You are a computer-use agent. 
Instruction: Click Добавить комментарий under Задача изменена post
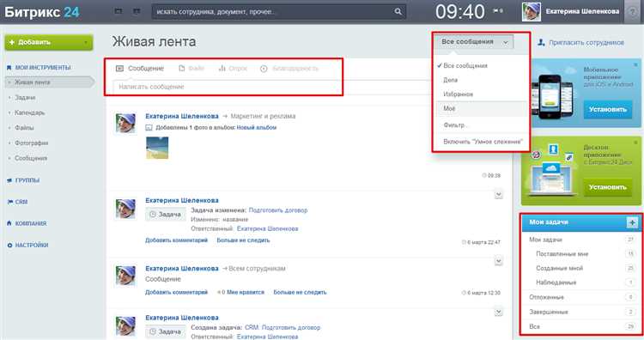[x=176, y=240]
